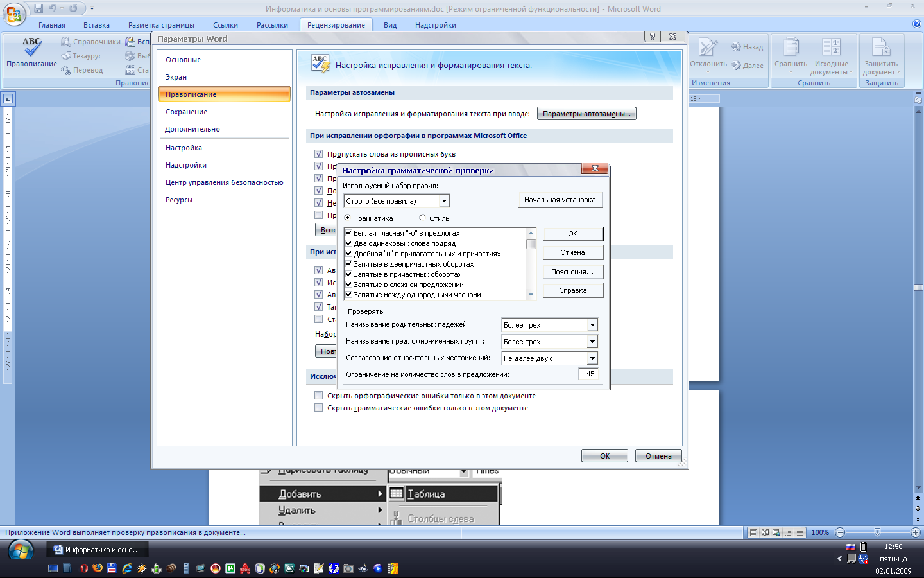The image size is (924, 578).
Task: Check Скрыть орфографические ошибки только в этом документе
Action: [319, 396]
